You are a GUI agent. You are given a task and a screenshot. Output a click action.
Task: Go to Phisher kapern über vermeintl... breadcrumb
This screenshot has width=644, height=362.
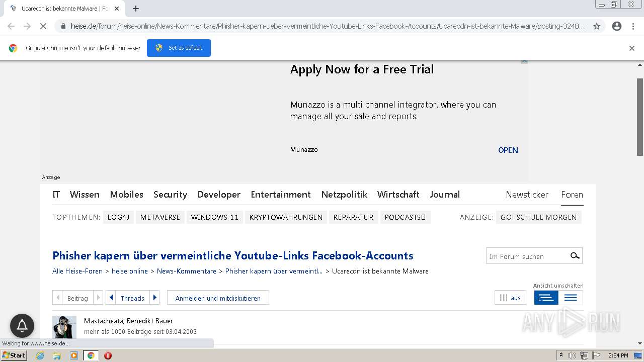pyautogui.click(x=274, y=271)
